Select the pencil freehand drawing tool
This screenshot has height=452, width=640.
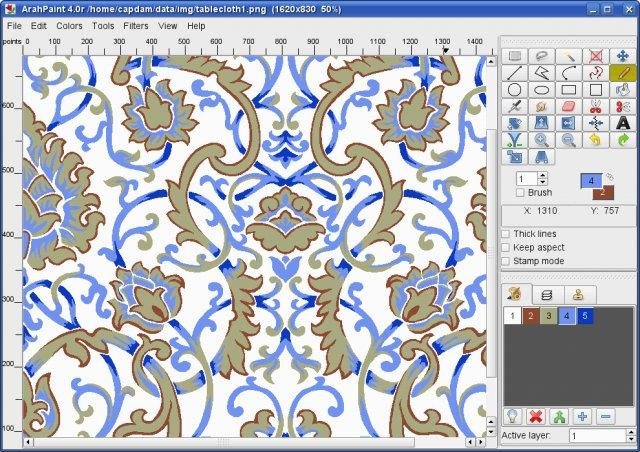point(622,73)
